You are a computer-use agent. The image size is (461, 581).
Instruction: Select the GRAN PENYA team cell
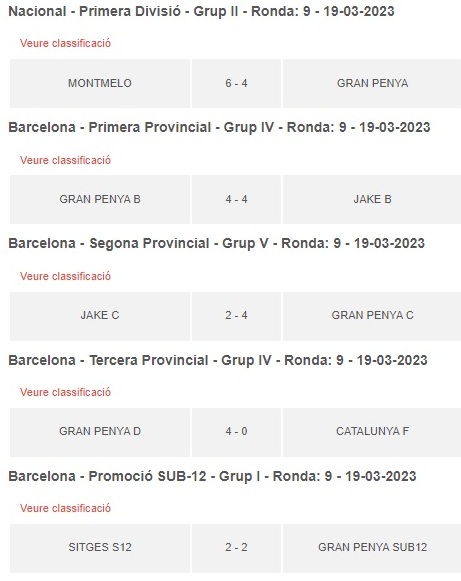[372, 83]
